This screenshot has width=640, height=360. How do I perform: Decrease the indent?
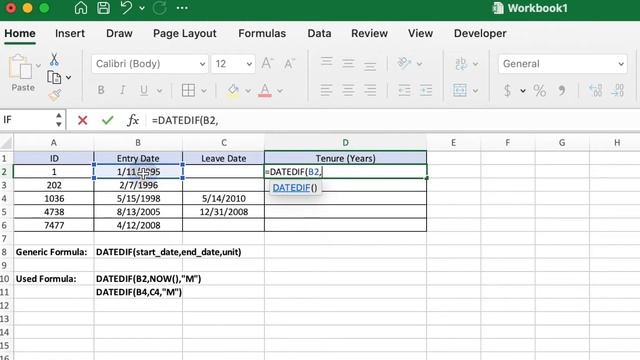point(404,90)
